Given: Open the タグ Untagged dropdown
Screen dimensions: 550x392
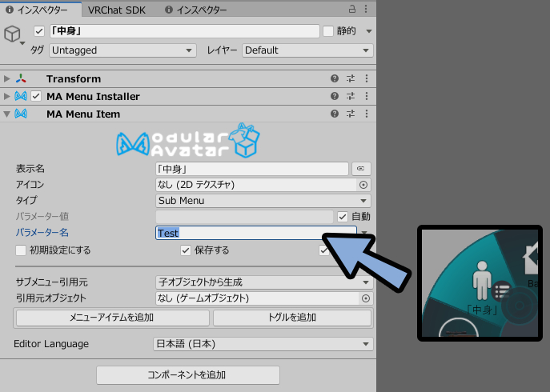Looking at the screenshot, I should [x=122, y=50].
